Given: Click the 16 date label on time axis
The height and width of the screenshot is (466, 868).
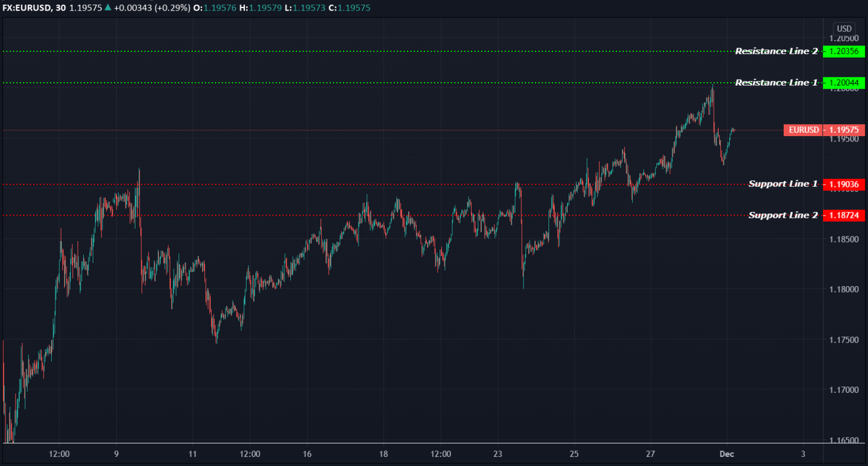Looking at the screenshot, I should pyautogui.click(x=307, y=454).
